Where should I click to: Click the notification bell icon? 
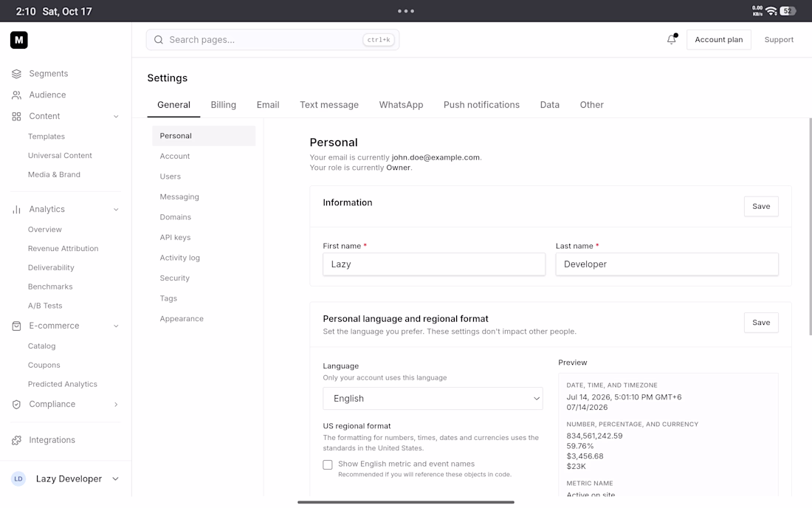click(x=672, y=39)
